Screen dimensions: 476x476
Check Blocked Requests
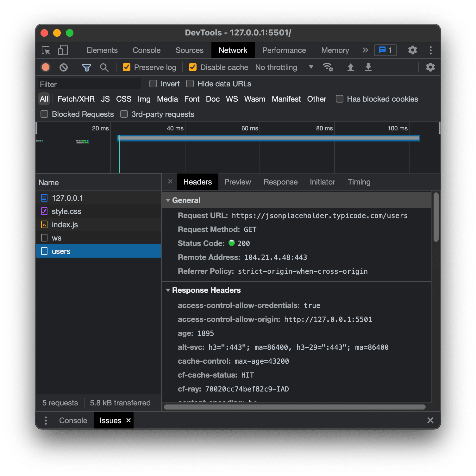pos(44,114)
